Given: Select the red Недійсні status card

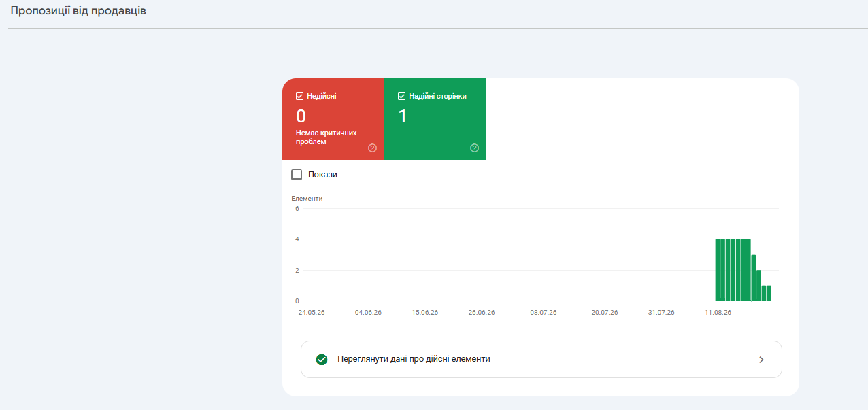Looking at the screenshot, I should 333,119.
